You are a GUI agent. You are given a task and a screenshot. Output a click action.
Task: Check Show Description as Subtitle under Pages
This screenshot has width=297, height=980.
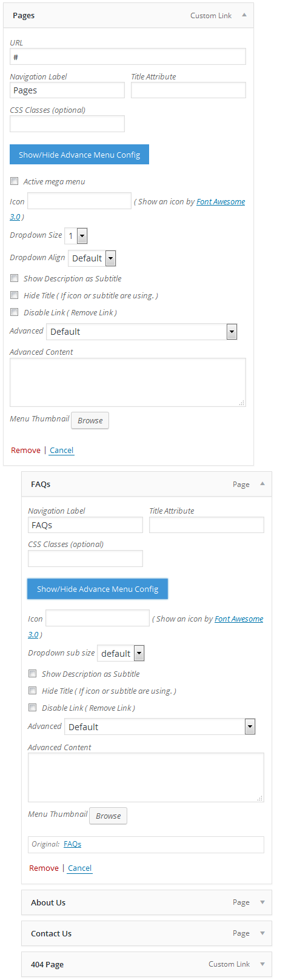(15, 278)
